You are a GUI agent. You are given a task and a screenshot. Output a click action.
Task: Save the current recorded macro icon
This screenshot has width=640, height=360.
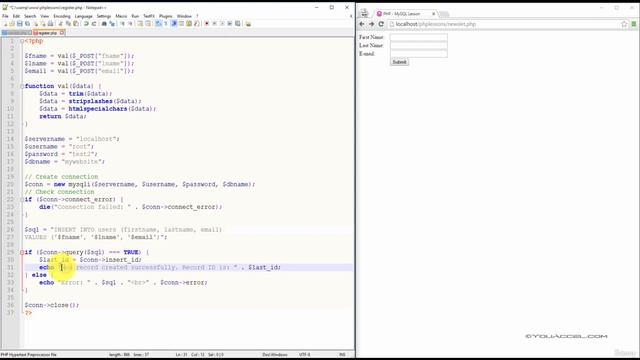[237, 24]
